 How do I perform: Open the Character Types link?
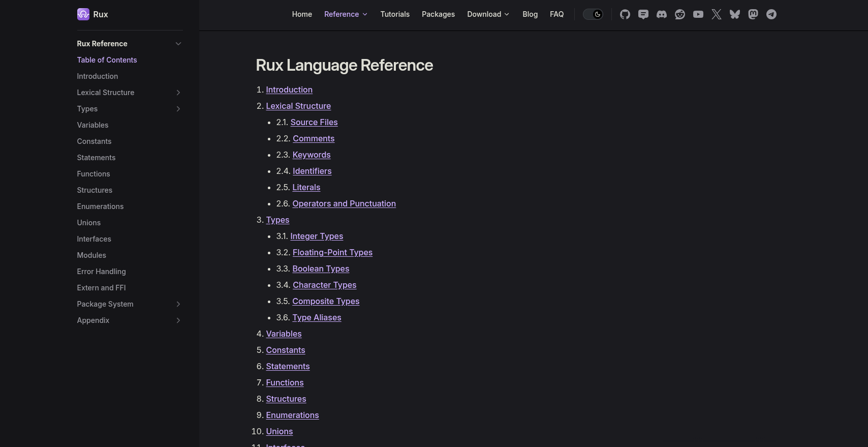[325, 285]
